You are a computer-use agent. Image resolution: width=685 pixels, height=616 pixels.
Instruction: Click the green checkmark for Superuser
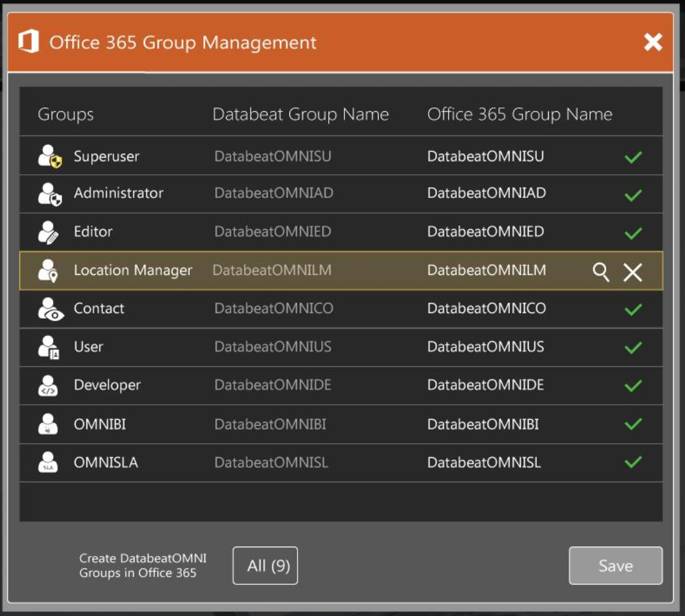pyautogui.click(x=633, y=157)
